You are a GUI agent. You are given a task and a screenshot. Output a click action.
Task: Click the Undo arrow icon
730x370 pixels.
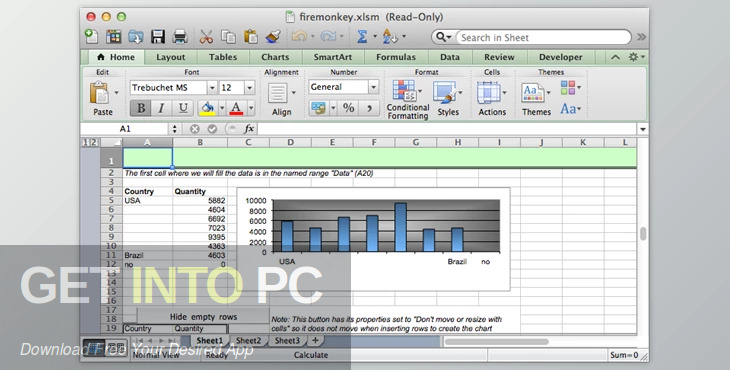point(299,36)
